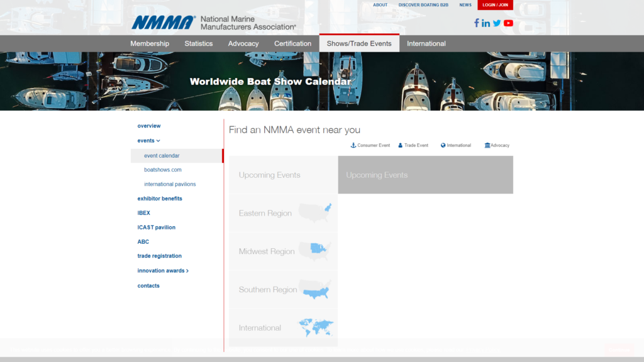This screenshot has height=362, width=644.
Task: Select the Midwest Region filter
Action: point(284,251)
